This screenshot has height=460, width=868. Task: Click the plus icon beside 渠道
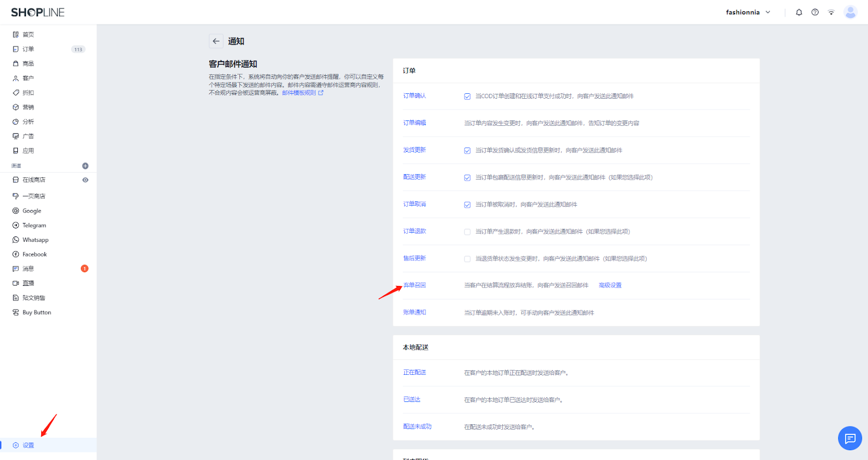85,166
